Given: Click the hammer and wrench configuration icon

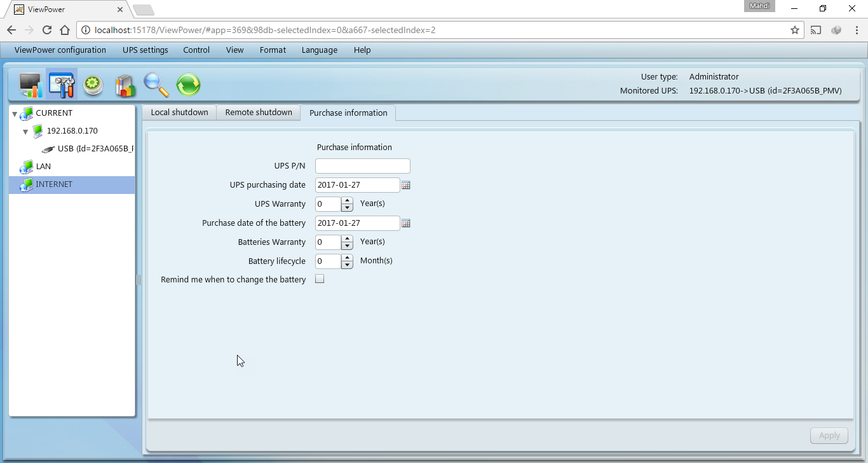Looking at the screenshot, I should (x=62, y=85).
